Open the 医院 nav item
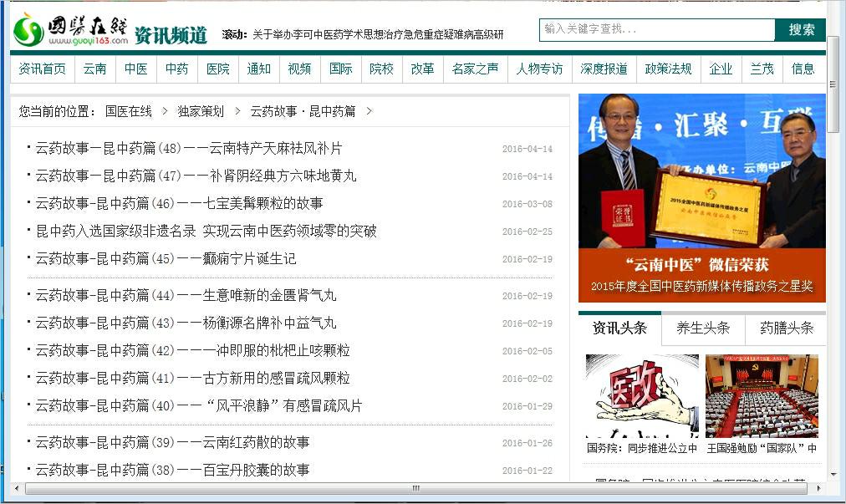The width and height of the screenshot is (846, 504). pyautogui.click(x=218, y=69)
